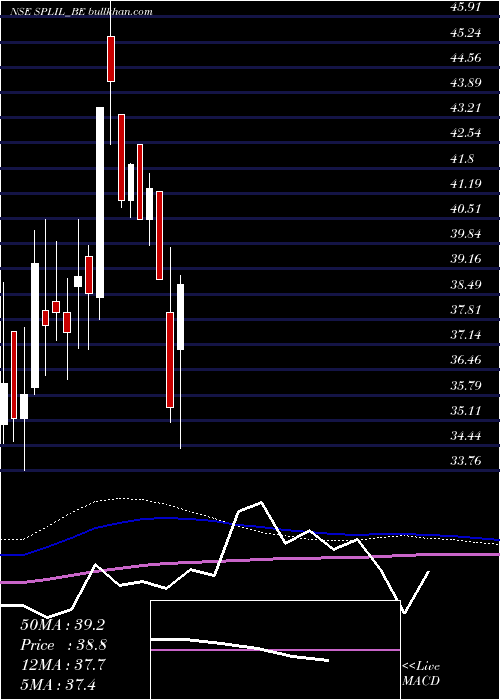Click price label 37.14
Viewport: 500px width, 700px height.
click(466, 334)
